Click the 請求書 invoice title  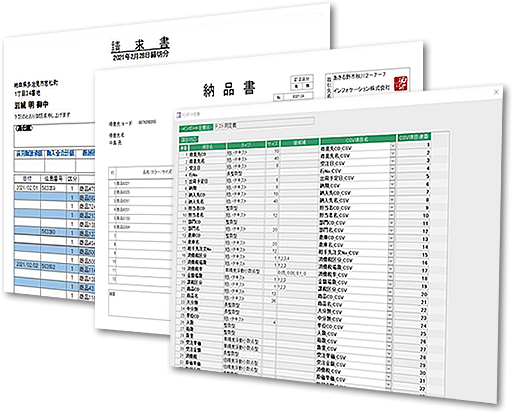(x=140, y=45)
